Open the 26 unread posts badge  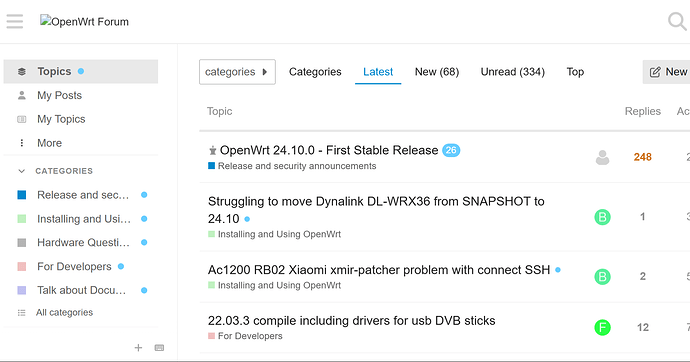tap(451, 150)
